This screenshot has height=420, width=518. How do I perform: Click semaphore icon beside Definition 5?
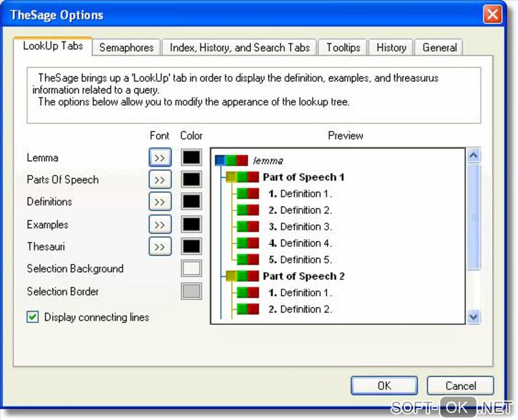[x=248, y=259]
